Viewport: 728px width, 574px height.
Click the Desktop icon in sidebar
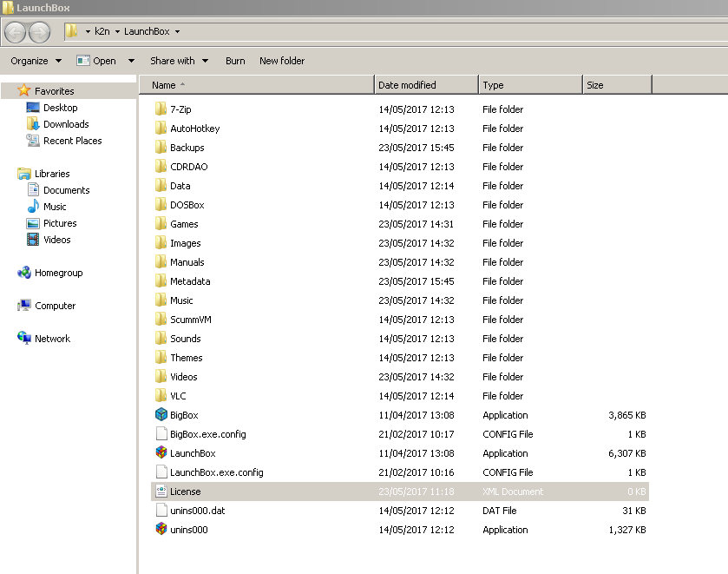[33, 108]
